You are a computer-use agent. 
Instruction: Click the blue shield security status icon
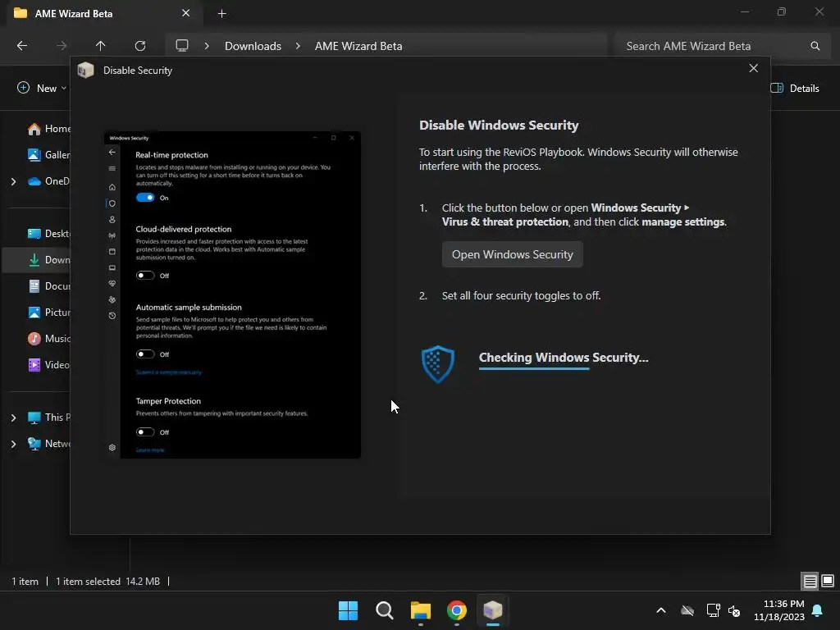(x=438, y=363)
